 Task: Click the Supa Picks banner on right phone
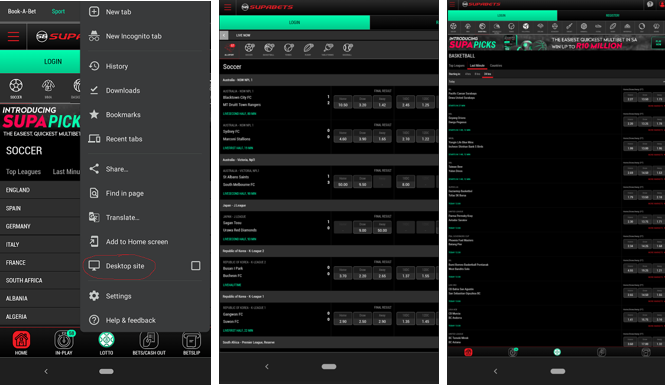pos(556,43)
